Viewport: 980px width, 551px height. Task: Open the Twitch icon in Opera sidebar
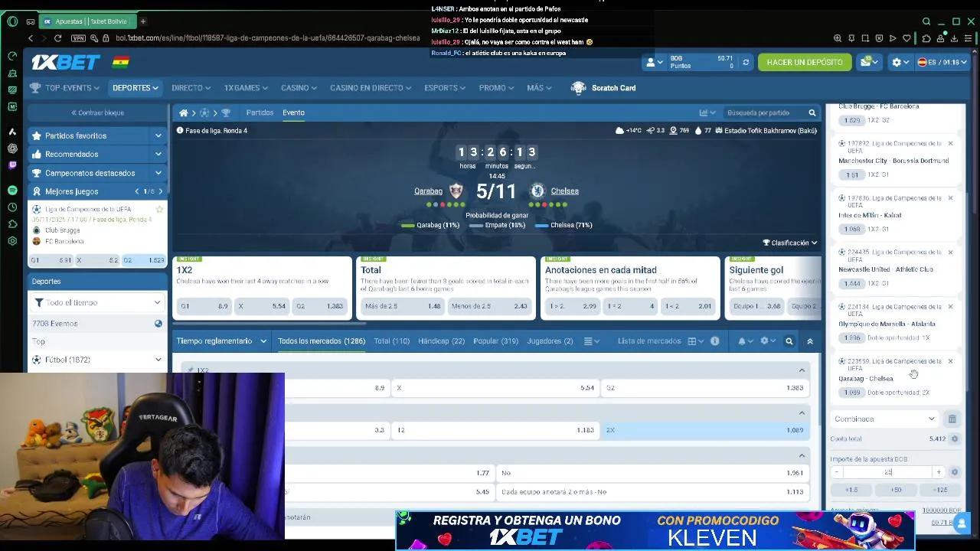pos(12,165)
